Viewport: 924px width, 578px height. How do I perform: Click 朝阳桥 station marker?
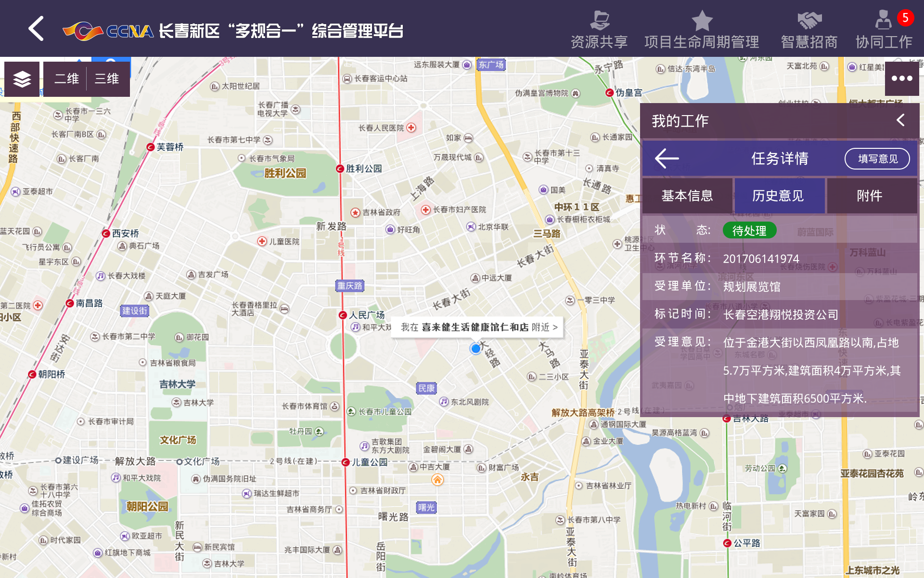pyautogui.click(x=32, y=374)
